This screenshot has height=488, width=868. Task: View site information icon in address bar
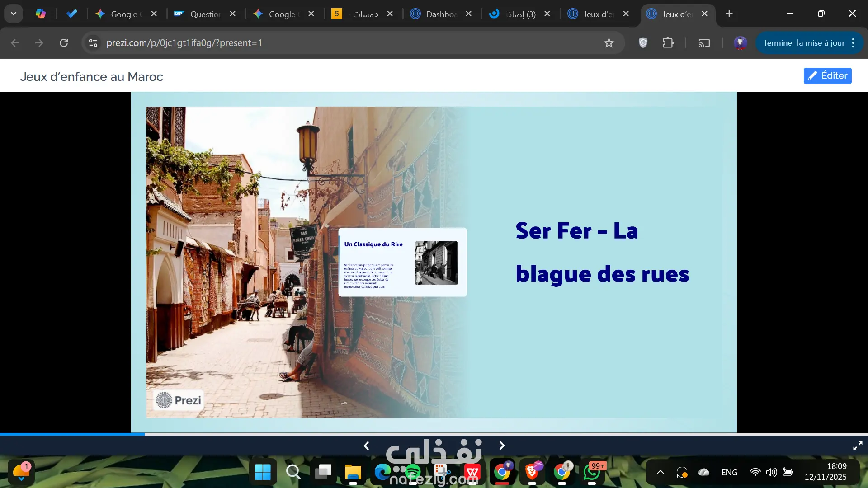point(93,43)
